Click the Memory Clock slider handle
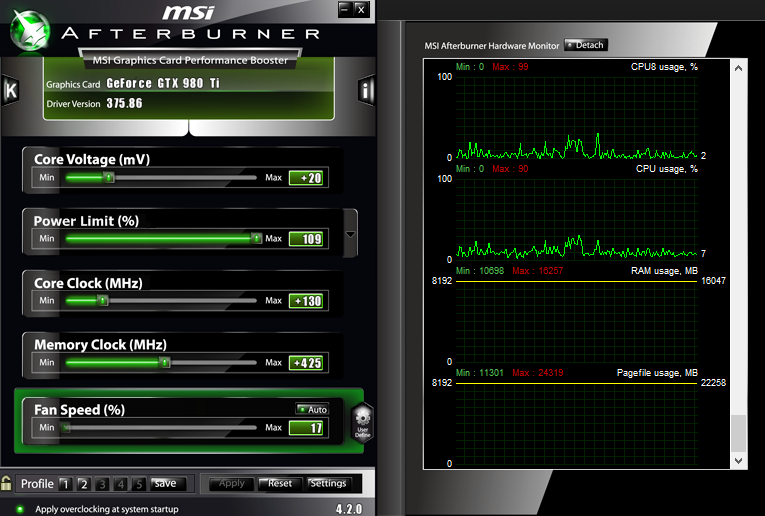The width and height of the screenshot is (765, 516). 165,362
